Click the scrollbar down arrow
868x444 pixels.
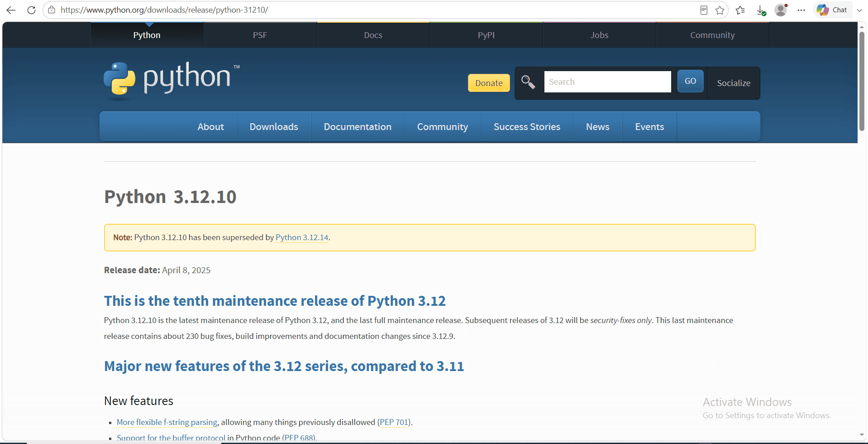pos(862,435)
